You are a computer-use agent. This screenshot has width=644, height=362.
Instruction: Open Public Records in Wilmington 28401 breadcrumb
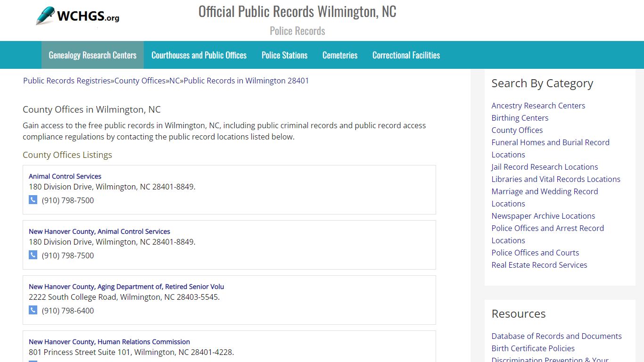pos(246,81)
